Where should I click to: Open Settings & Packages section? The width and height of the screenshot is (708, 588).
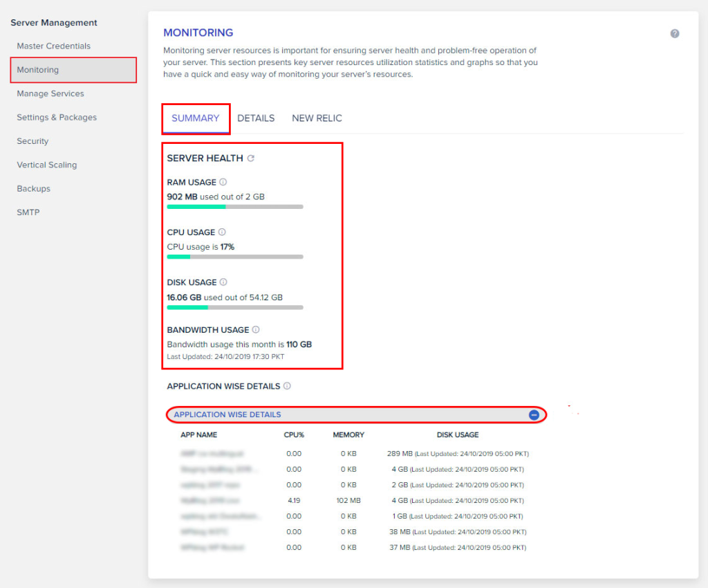57,118
